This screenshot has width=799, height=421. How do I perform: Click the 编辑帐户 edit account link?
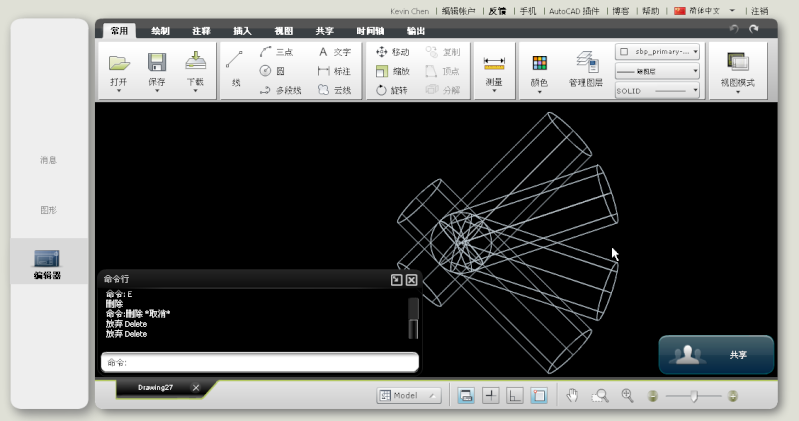point(458,11)
